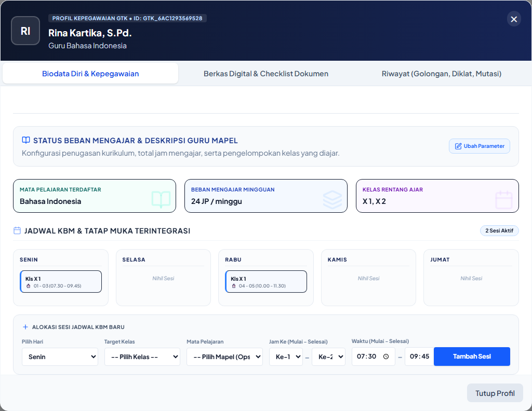
Task: Click the pencil edit icon in Ubah Parameter
Action: pyautogui.click(x=458, y=146)
